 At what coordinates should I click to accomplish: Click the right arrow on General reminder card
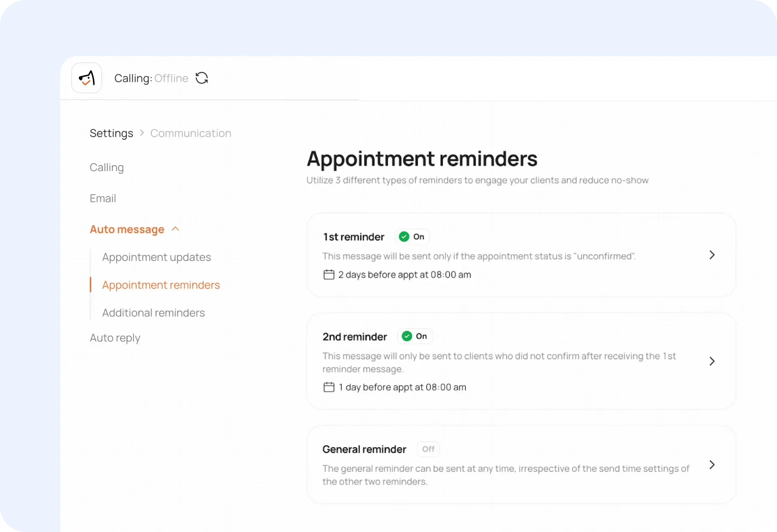[x=712, y=465]
